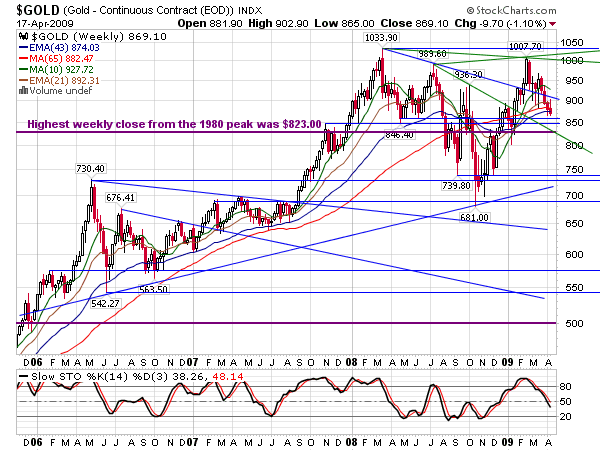The image size is (600, 451).
Task: Click the 1050 price axis label
Action: tap(572, 43)
